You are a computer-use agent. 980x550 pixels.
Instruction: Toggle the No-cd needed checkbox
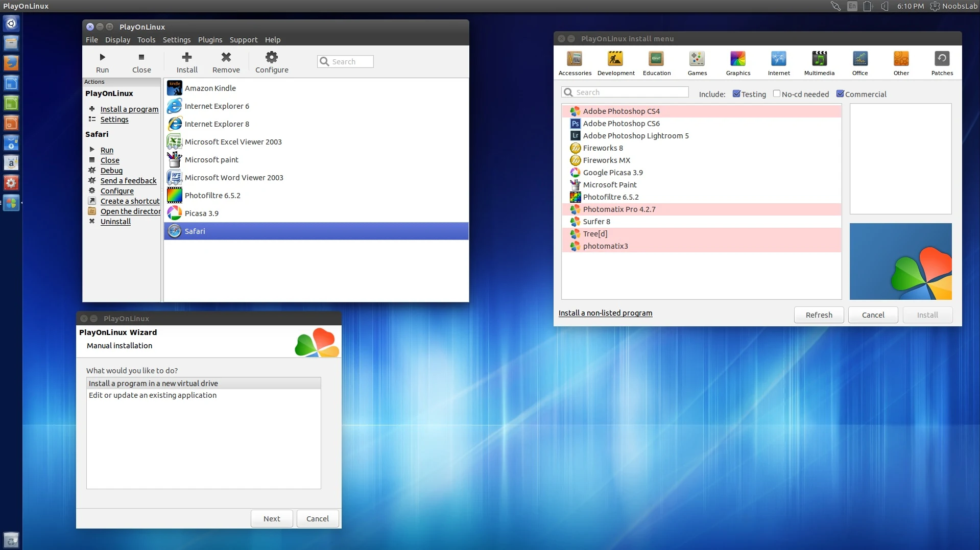776,94
